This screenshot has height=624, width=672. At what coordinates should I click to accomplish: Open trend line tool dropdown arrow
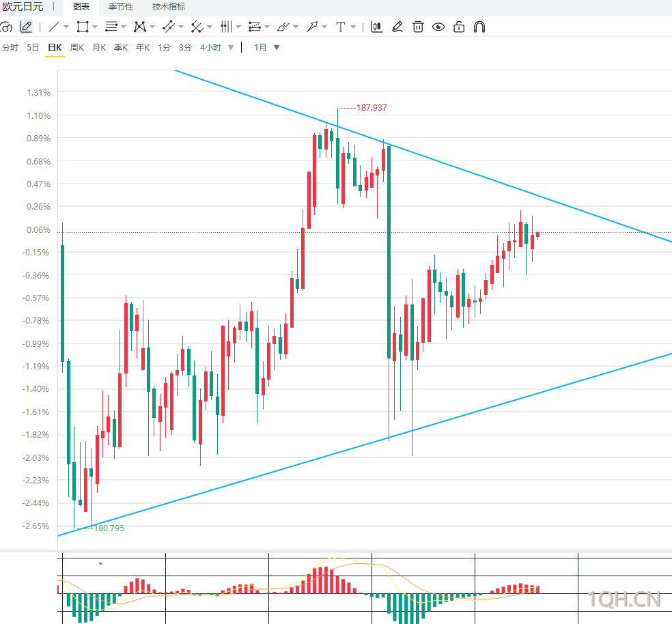tap(66, 27)
